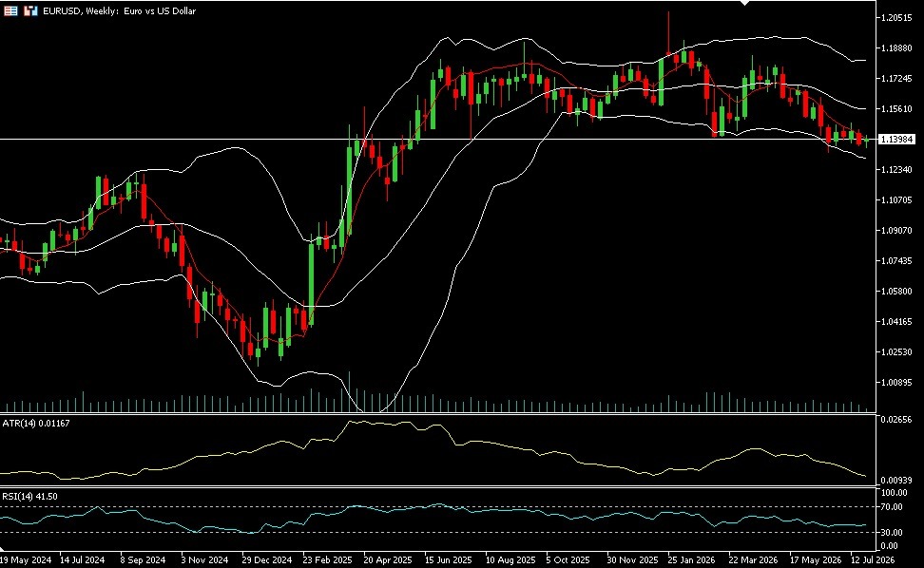
Task: Click the 23 Feb 2025 date label
Action: click(x=327, y=559)
